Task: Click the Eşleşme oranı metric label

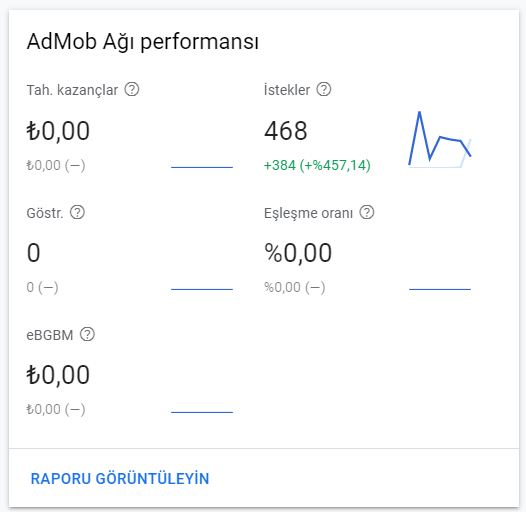Action: pos(308,213)
